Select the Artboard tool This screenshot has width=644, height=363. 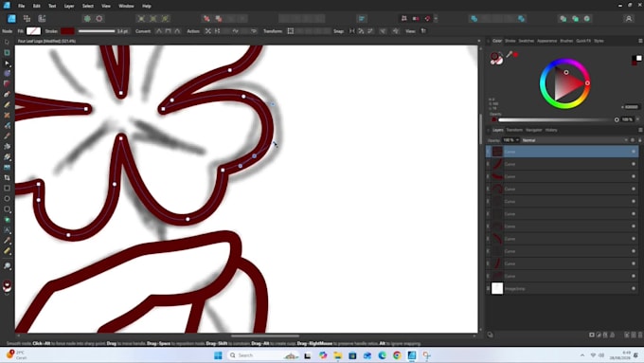7,53
